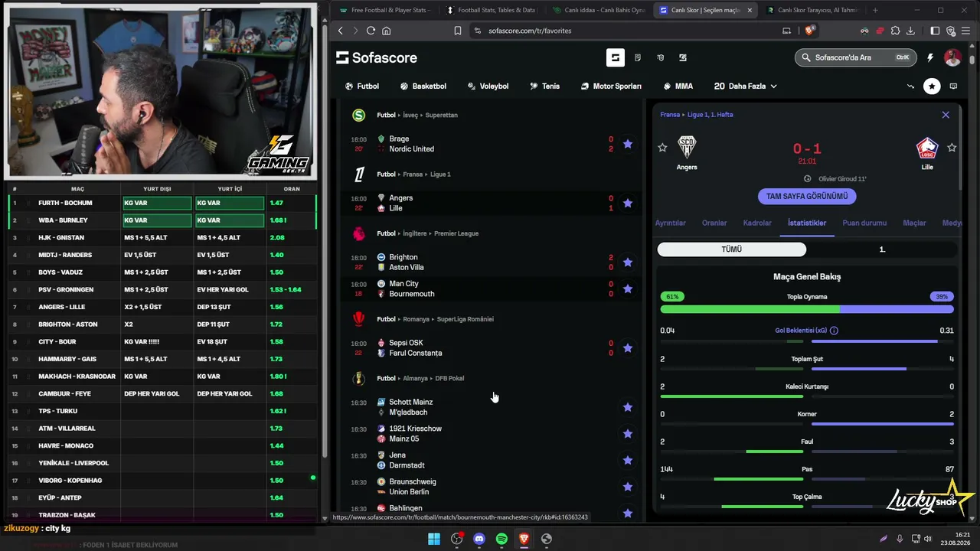Expand the '20 Daha Fazla' sports dropdown

(x=745, y=86)
